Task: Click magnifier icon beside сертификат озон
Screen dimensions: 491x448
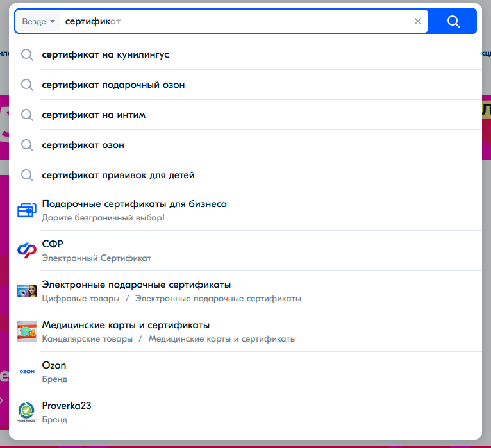Action: point(27,145)
